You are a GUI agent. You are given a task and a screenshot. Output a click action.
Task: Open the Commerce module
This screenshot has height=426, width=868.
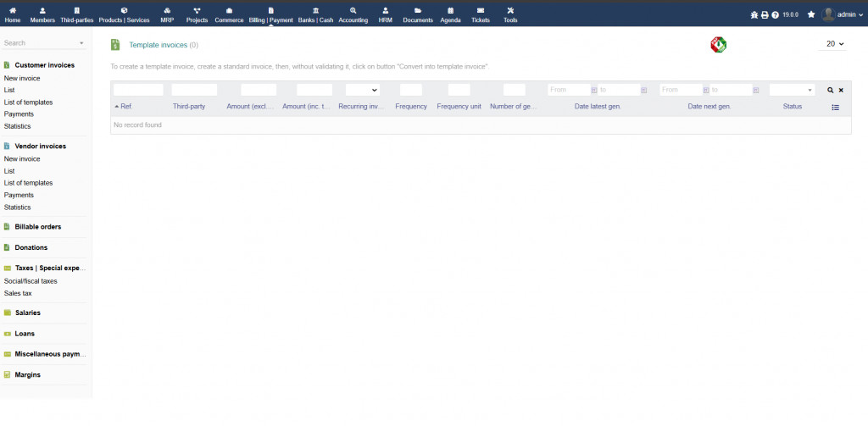[229, 15]
